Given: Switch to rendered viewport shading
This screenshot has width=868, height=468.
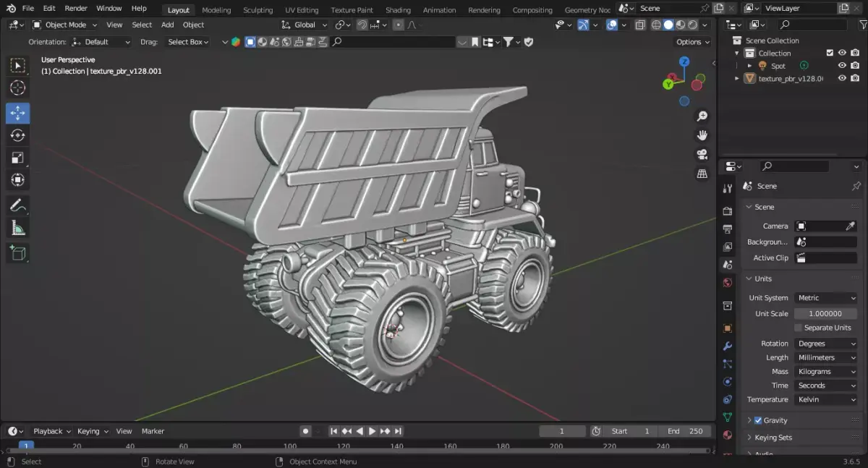Looking at the screenshot, I should click(693, 25).
